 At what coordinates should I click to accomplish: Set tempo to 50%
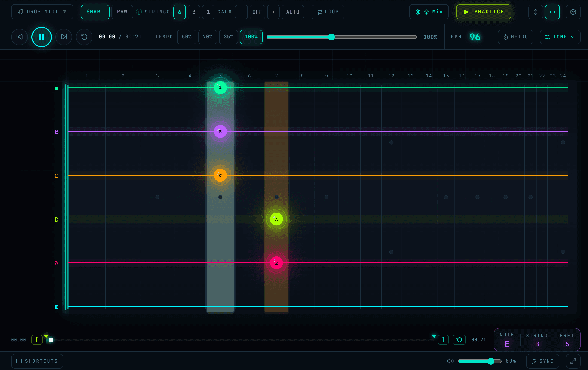(x=187, y=37)
